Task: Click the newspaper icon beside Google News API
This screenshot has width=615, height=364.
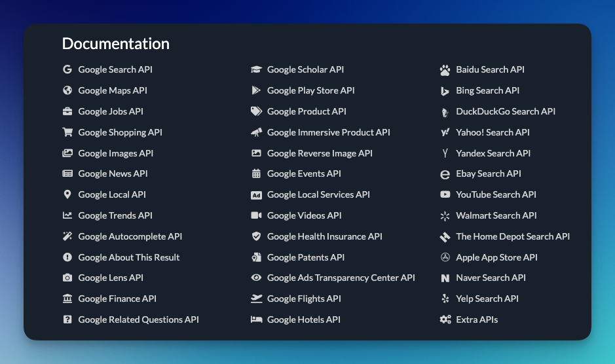Action: 67,173
